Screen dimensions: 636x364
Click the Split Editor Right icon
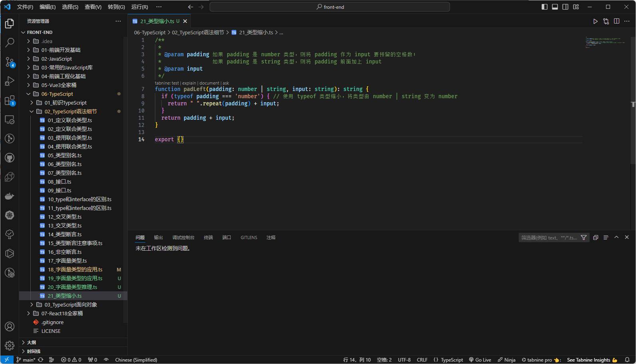tap(616, 21)
